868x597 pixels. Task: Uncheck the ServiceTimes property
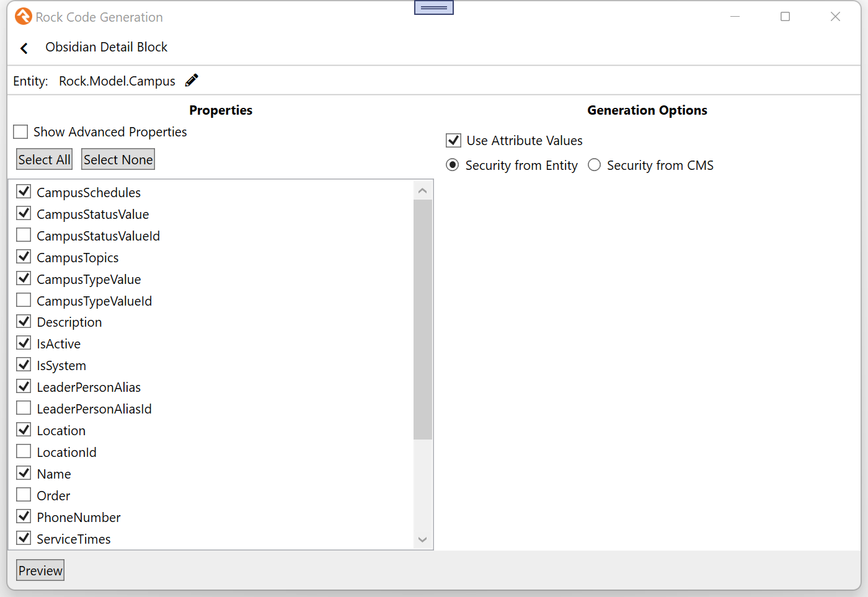coord(24,538)
